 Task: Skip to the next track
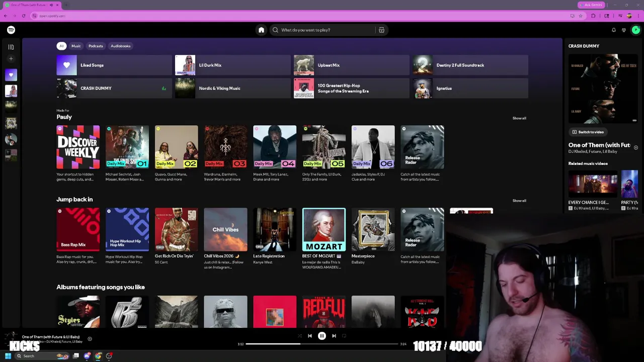[334, 336]
